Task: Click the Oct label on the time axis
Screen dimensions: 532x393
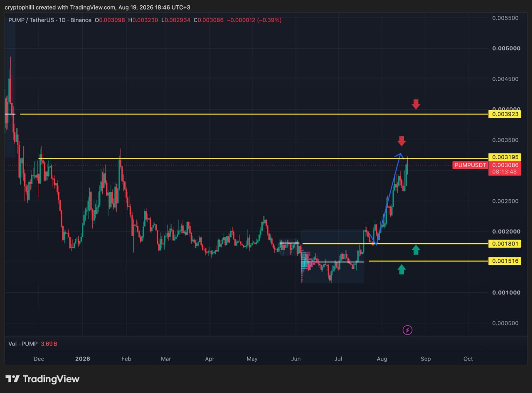Action: tap(468, 359)
